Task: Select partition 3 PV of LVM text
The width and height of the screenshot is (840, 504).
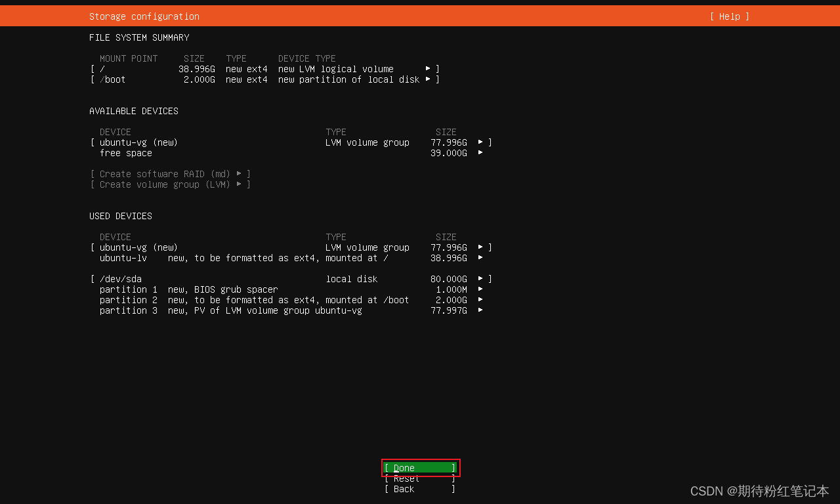Action: point(231,310)
